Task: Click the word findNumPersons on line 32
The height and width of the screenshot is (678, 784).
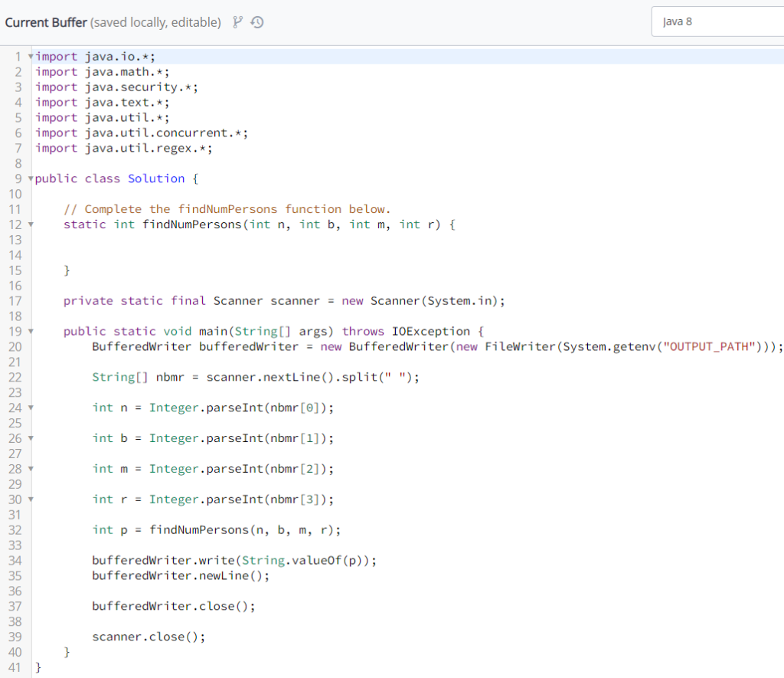Action: (201, 529)
